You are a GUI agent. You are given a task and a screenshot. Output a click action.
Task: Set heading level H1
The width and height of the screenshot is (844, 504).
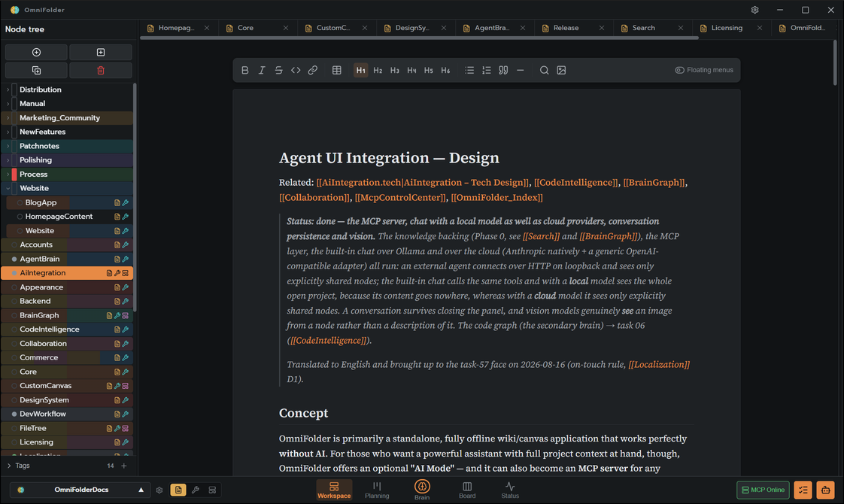coord(360,70)
